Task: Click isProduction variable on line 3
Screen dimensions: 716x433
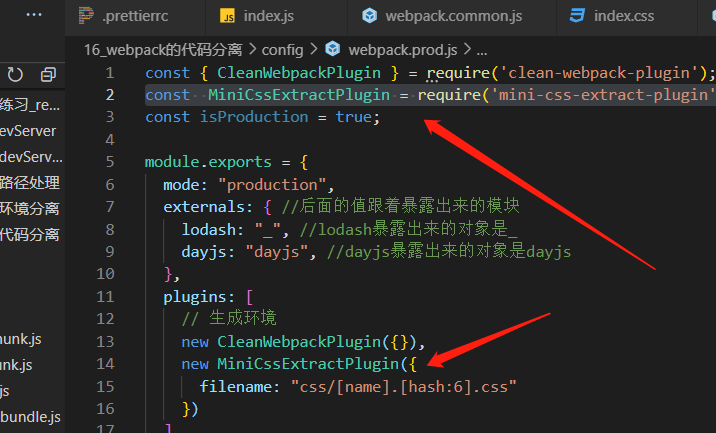Action: 254,117
